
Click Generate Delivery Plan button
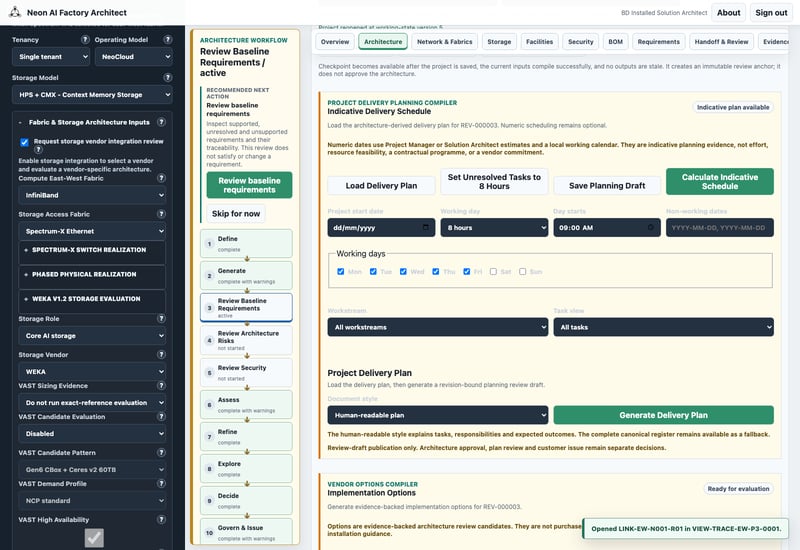[663, 415]
